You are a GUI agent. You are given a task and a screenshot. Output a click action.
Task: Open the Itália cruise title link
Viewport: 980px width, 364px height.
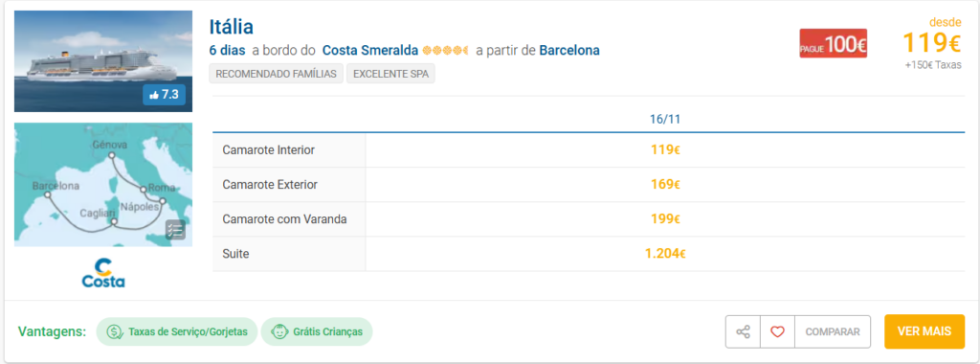(232, 27)
